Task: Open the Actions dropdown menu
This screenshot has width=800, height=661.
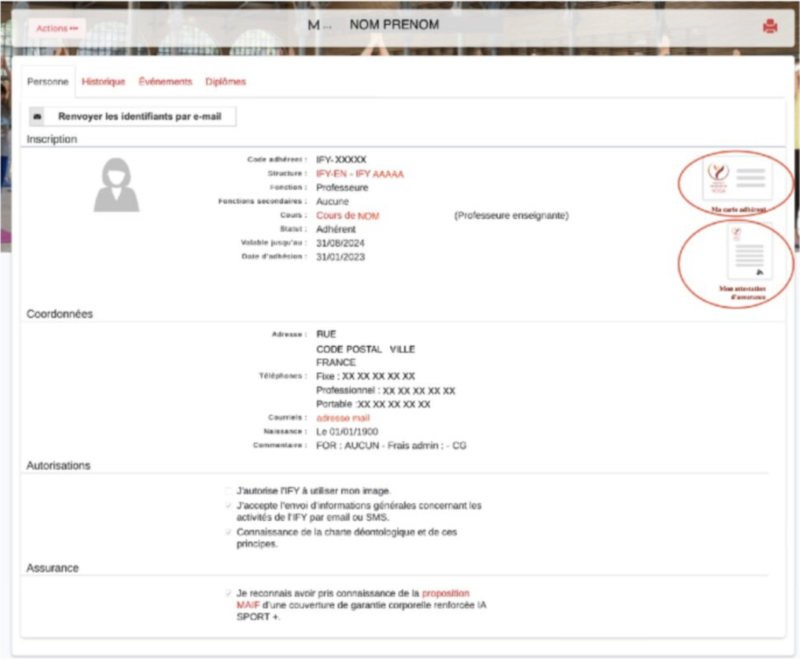Action: (x=56, y=28)
